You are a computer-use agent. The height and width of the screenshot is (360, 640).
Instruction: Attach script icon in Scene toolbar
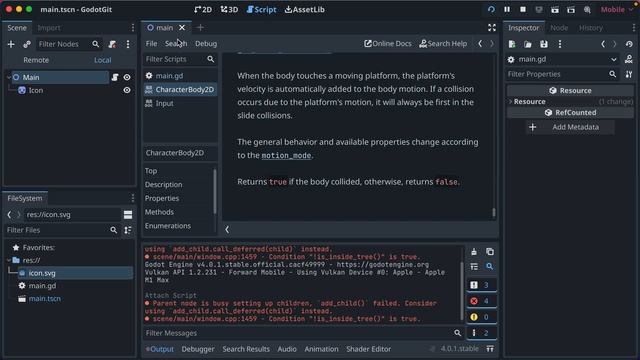coord(112,44)
